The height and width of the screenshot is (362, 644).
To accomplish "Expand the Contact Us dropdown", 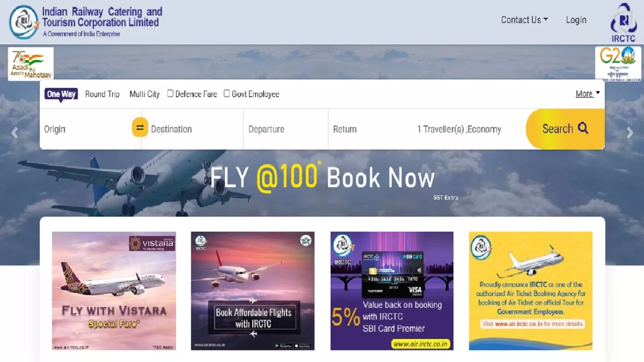I will 524,20.
